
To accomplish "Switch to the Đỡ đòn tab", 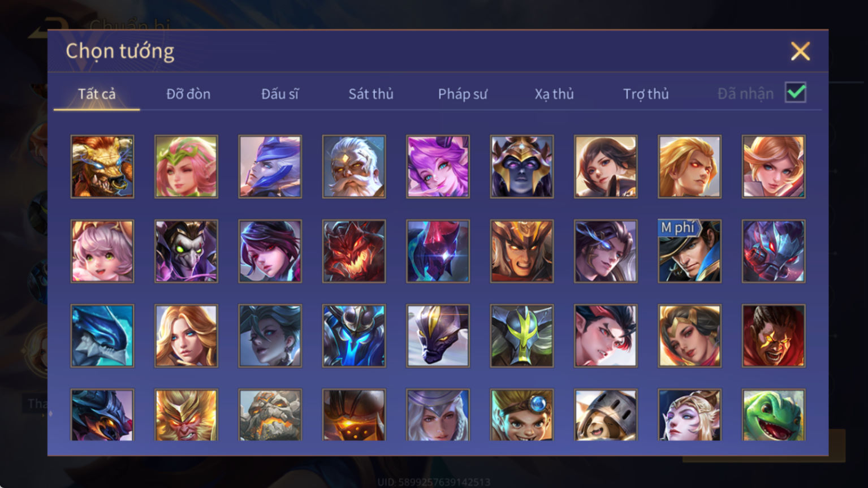I will (x=188, y=94).
